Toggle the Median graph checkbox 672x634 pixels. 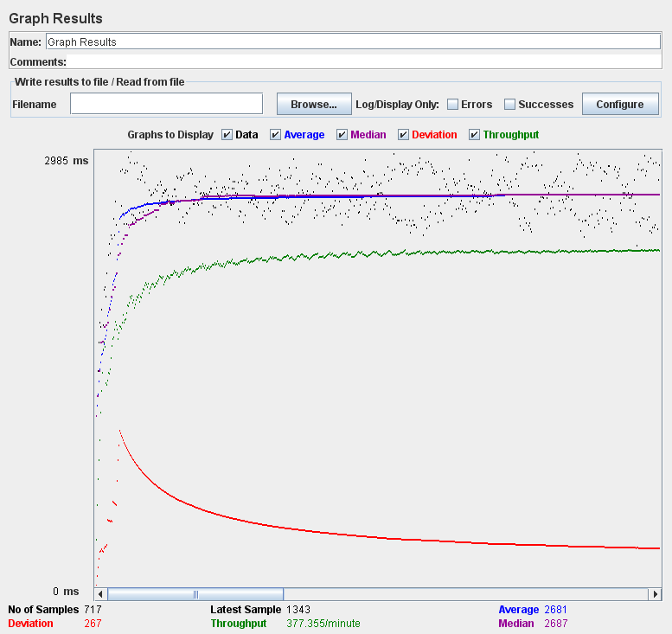click(x=342, y=135)
